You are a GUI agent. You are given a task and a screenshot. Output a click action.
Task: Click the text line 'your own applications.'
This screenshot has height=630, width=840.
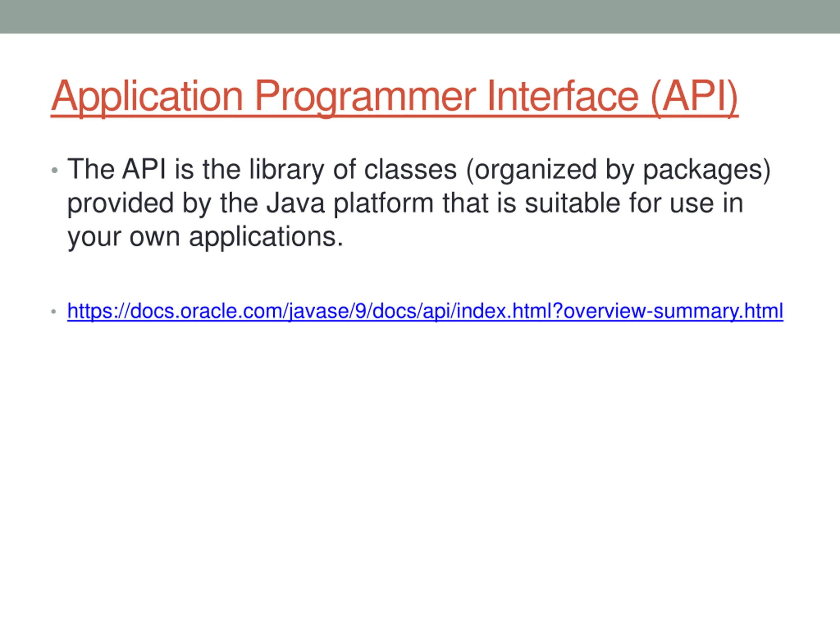click(205, 237)
